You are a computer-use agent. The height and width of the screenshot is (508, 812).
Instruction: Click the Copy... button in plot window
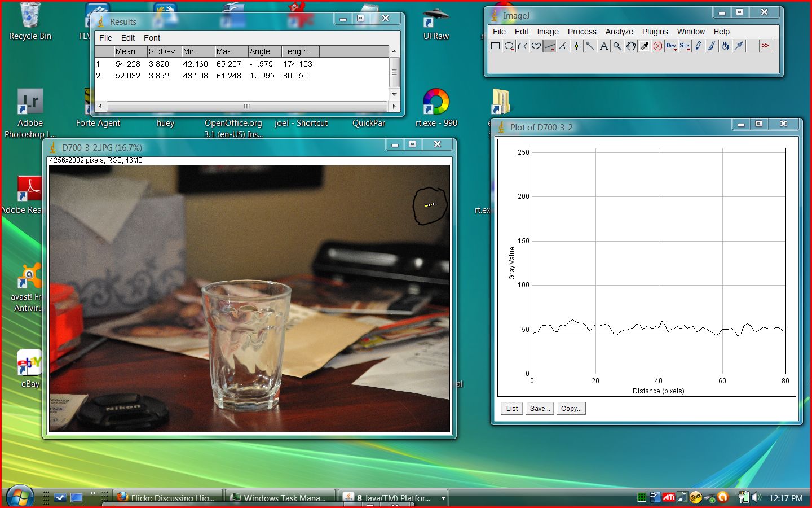(x=571, y=409)
